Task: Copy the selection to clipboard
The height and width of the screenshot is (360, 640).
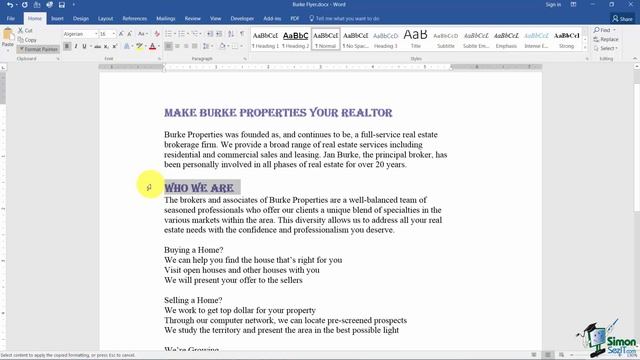Action: pyautogui.click(x=27, y=40)
